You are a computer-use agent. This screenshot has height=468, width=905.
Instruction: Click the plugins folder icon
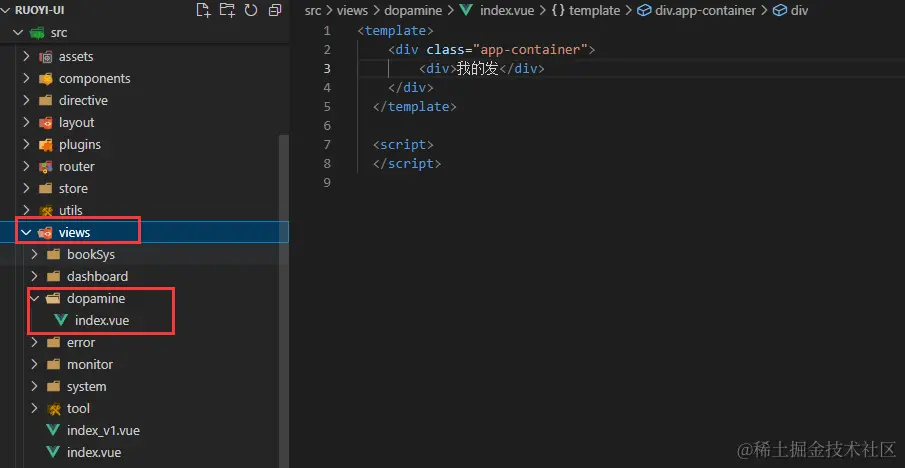46,144
